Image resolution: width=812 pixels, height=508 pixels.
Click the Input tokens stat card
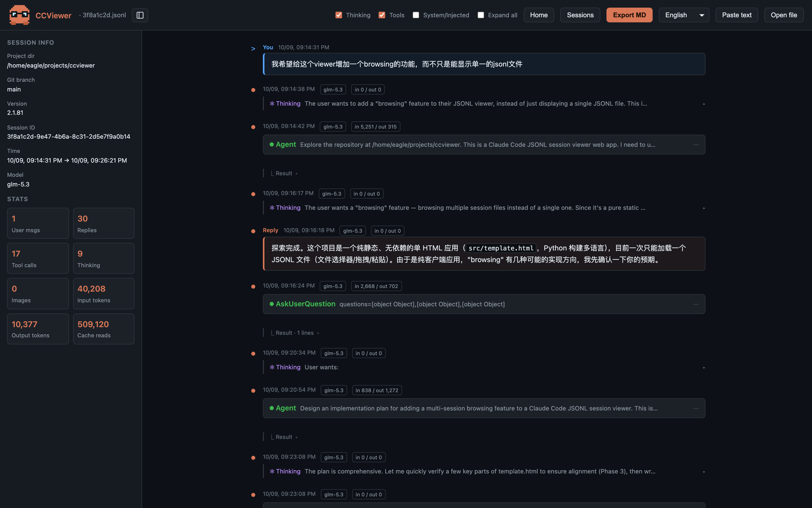[104, 294]
